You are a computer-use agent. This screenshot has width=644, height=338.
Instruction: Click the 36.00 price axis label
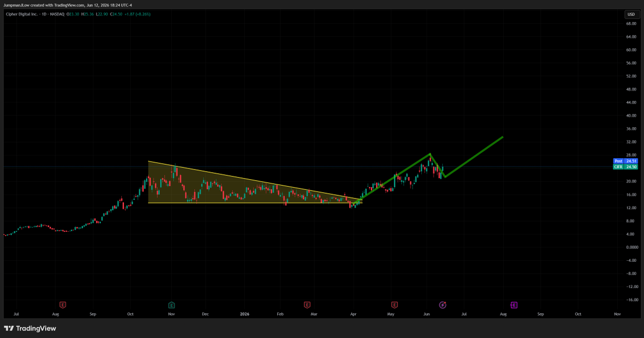coord(631,129)
